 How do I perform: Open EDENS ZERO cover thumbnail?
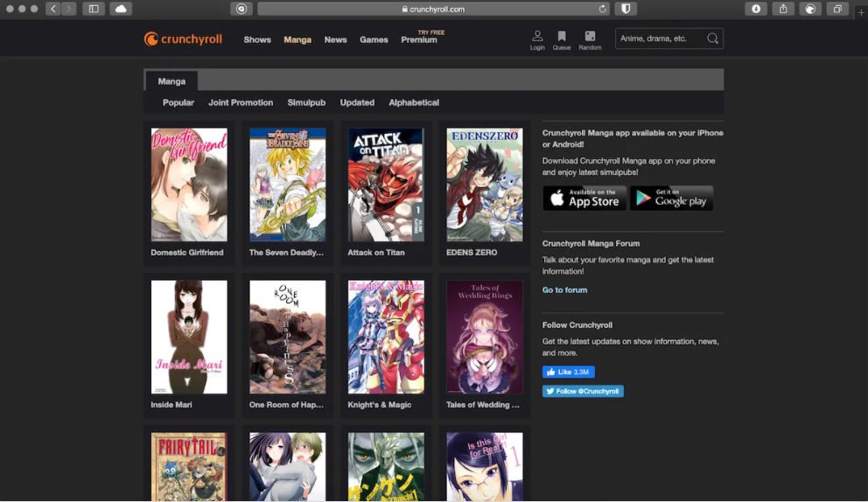485,185
